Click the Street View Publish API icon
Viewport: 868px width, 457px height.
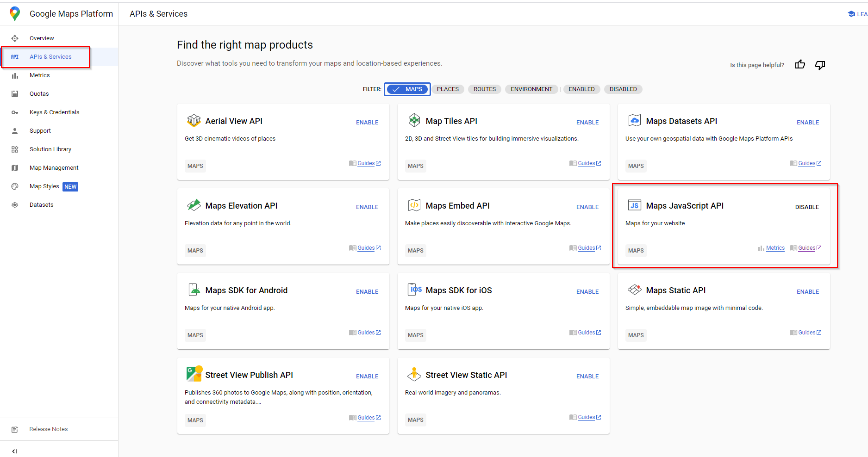click(194, 373)
